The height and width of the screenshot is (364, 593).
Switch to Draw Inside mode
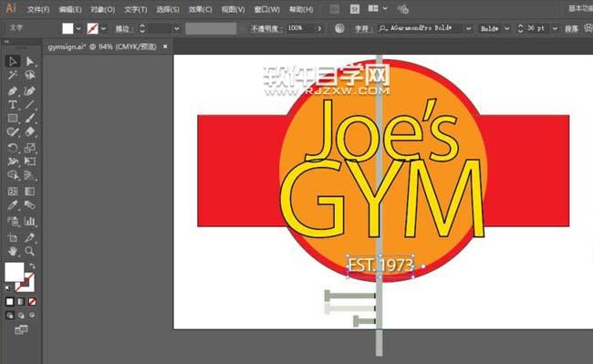pyautogui.click(x=32, y=316)
